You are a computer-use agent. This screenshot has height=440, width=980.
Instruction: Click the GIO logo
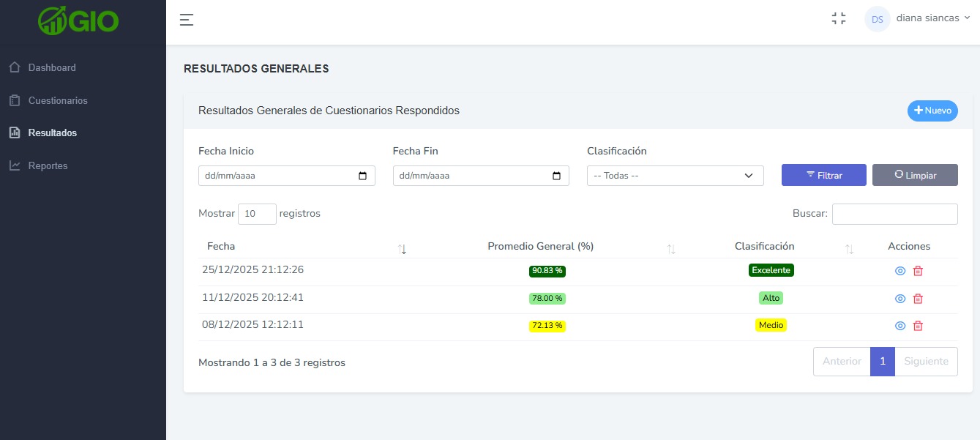[x=78, y=20]
